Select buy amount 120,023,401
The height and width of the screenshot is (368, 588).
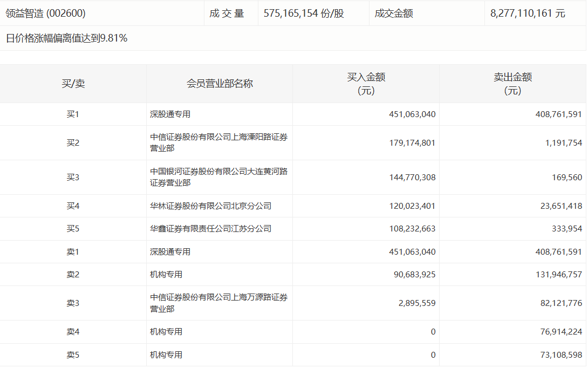coord(412,206)
